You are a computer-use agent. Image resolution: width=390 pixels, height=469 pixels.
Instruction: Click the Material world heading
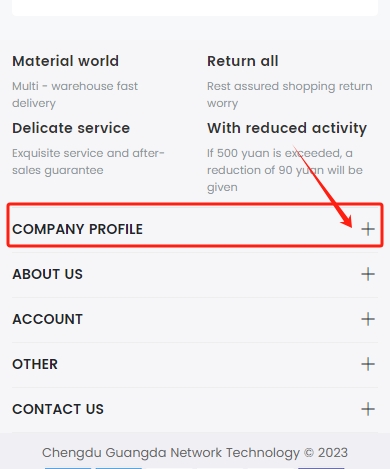pyautogui.click(x=65, y=61)
